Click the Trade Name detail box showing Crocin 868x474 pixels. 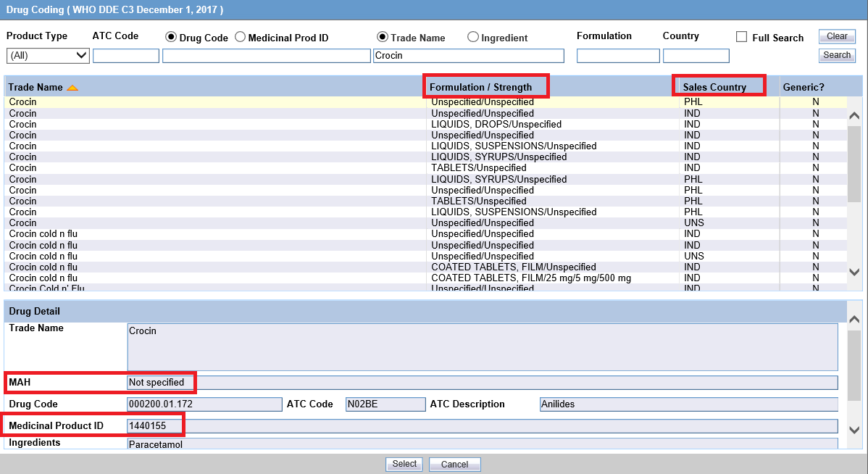click(x=482, y=347)
